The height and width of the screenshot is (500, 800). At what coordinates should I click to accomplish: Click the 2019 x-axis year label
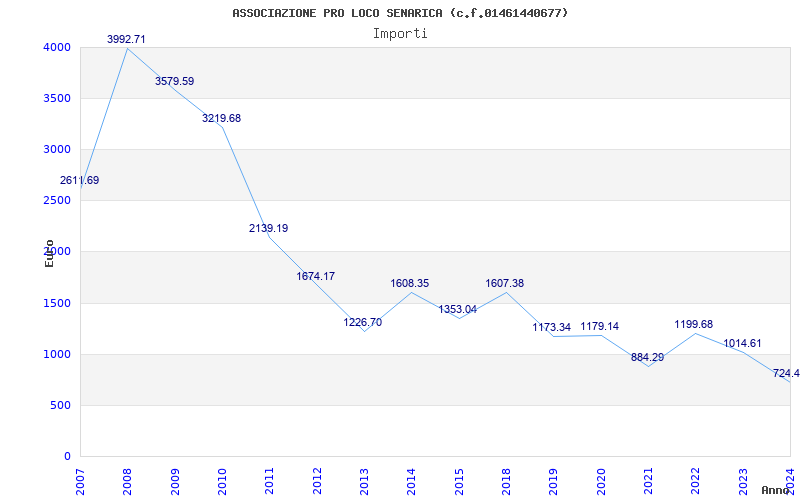[554, 481]
